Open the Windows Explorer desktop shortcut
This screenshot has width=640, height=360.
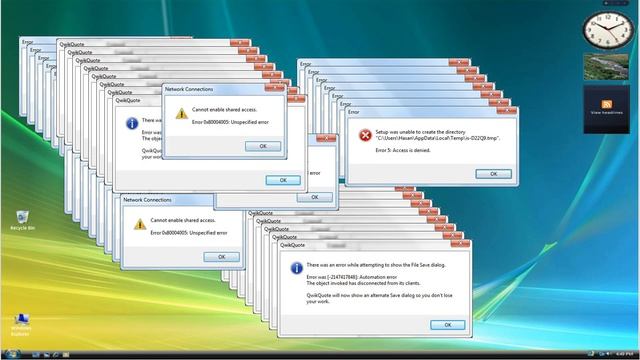[20, 324]
